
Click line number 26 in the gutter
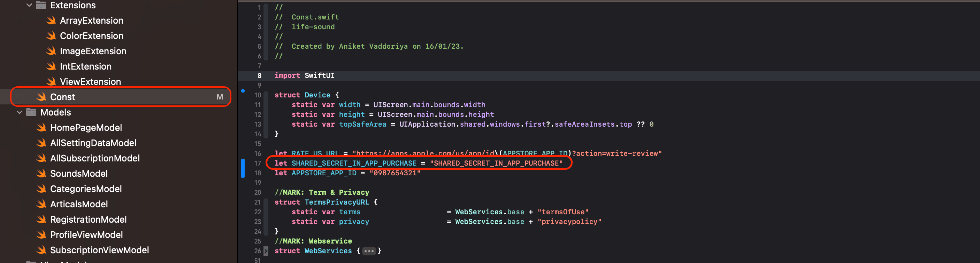tap(258, 251)
